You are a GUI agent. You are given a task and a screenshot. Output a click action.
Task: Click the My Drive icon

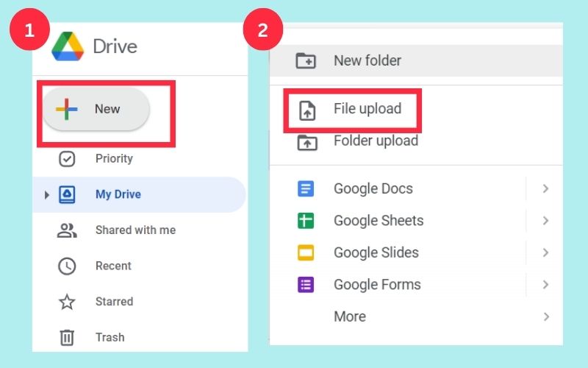[67, 194]
